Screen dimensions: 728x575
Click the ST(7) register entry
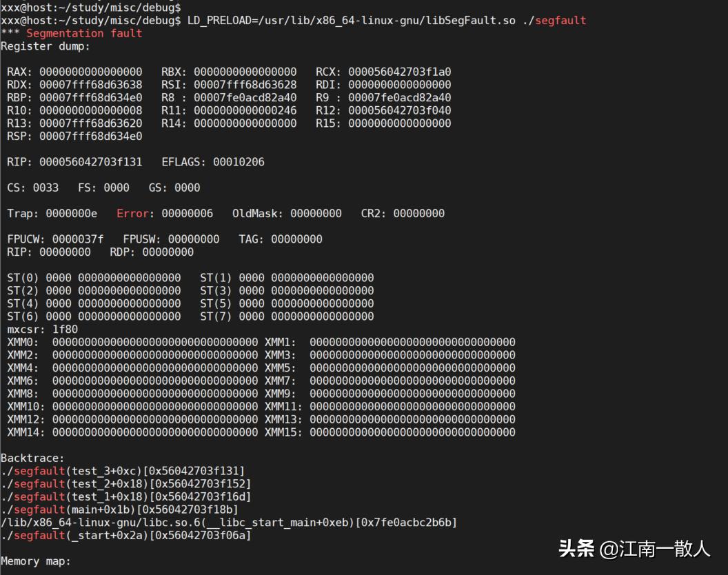tap(287, 316)
